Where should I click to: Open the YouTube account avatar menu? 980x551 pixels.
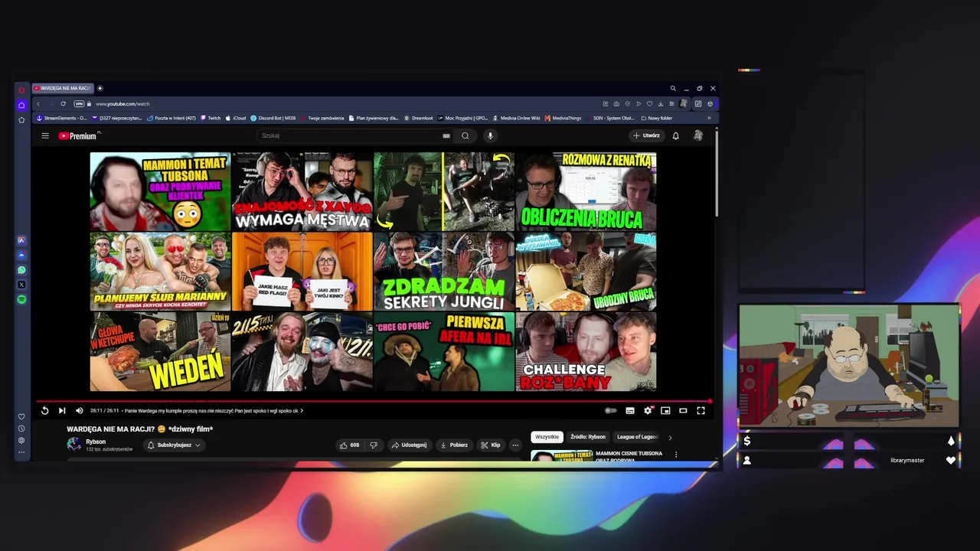tap(698, 135)
